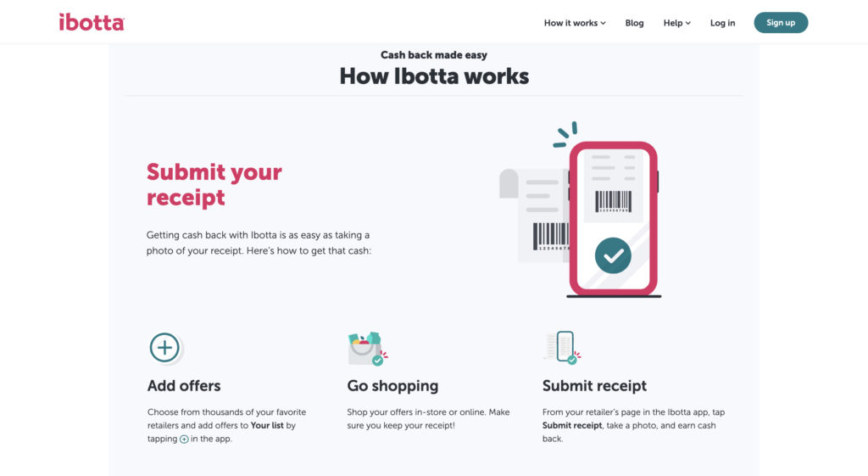
Task: Open the Help menu item
Action: click(677, 23)
